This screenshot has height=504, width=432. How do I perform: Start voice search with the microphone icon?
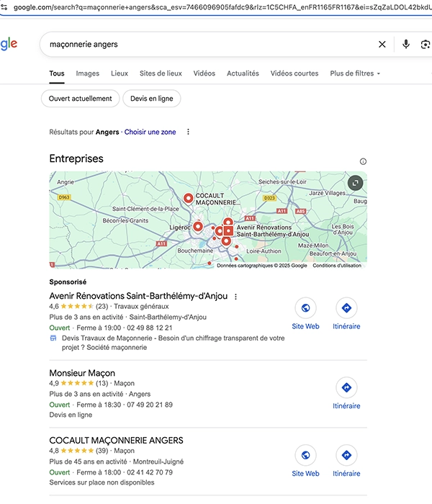click(406, 45)
